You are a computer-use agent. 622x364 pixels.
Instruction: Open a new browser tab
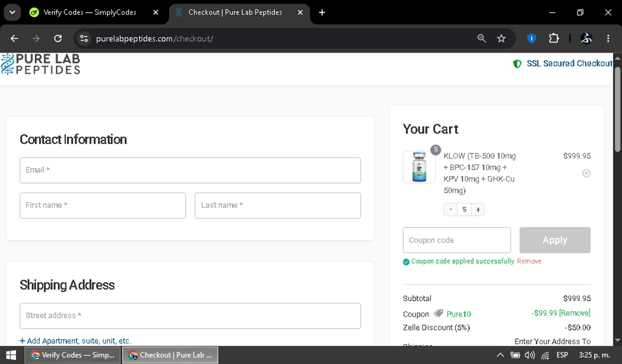[322, 12]
